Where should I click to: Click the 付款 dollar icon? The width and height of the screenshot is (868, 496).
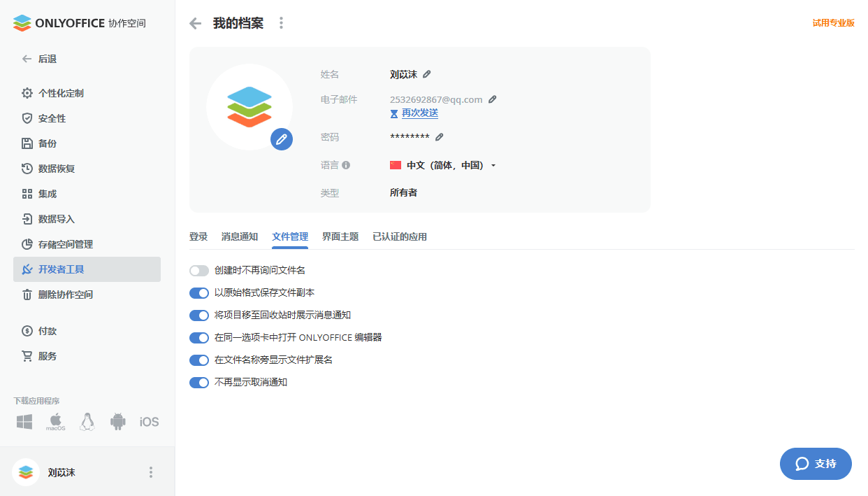coord(27,331)
